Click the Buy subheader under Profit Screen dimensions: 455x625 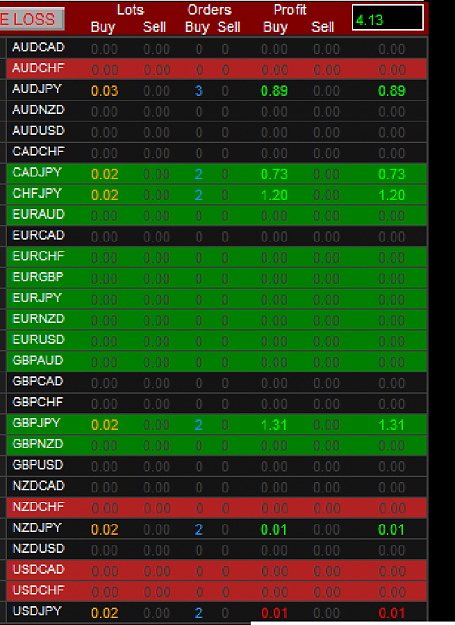click(x=275, y=27)
